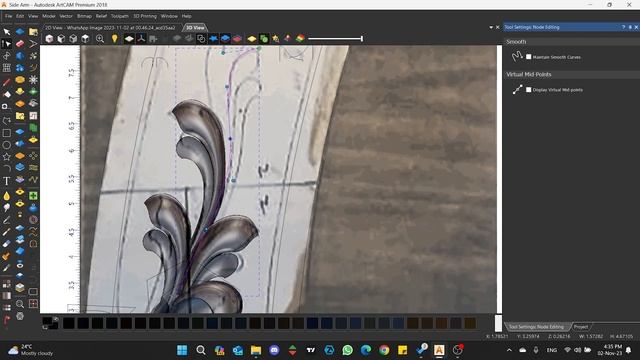Click the yellow material plane icon

[x=252, y=39]
